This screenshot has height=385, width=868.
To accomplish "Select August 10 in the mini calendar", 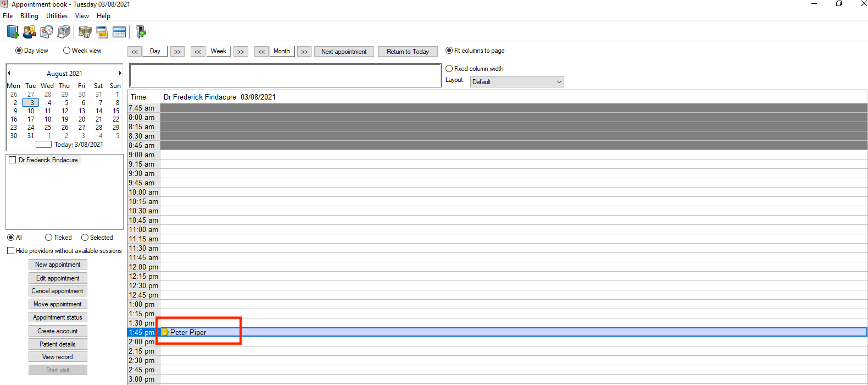I will pyautogui.click(x=31, y=111).
